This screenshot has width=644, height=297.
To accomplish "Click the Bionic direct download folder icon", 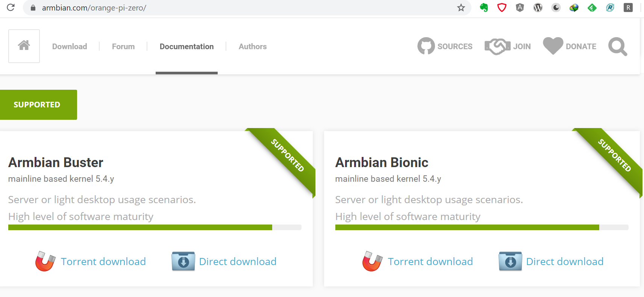I will 510,261.
